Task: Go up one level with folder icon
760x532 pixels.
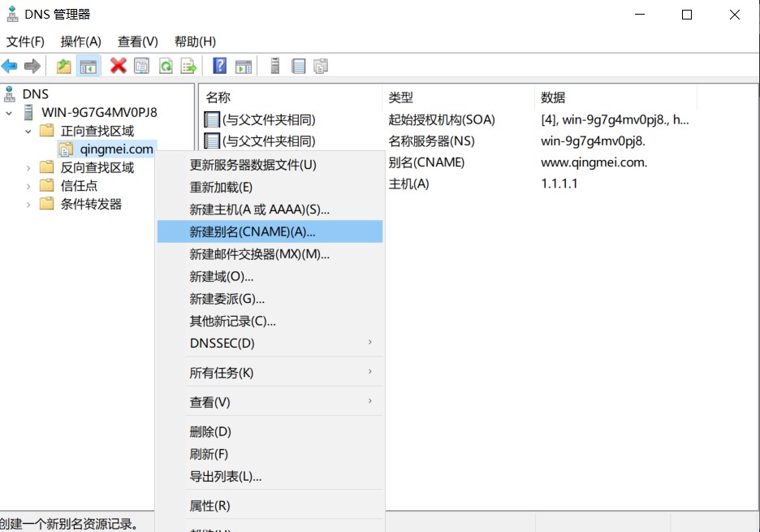Action: point(63,66)
